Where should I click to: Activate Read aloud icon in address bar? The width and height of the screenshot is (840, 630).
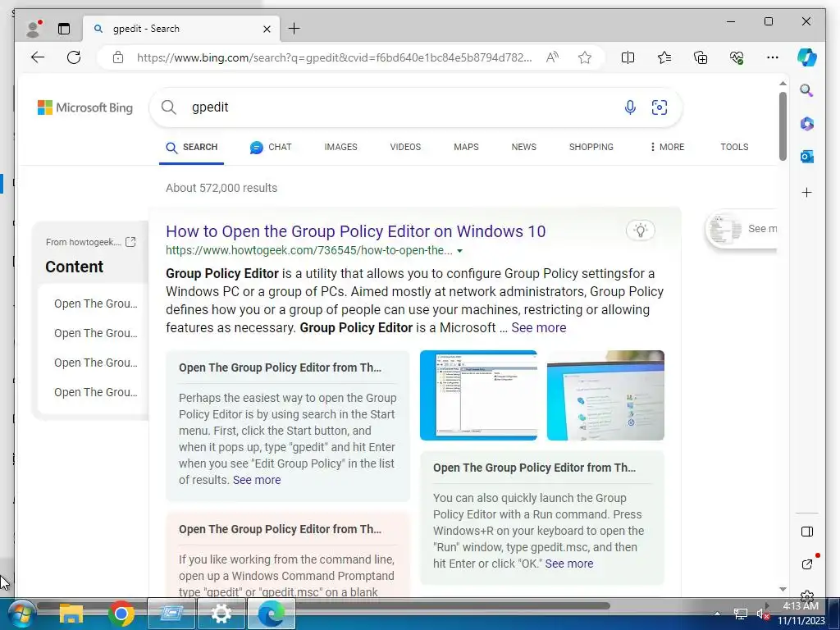click(x=552, y=57)
